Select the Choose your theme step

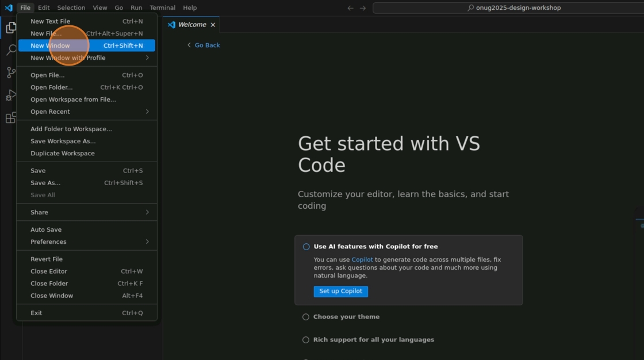346,317
